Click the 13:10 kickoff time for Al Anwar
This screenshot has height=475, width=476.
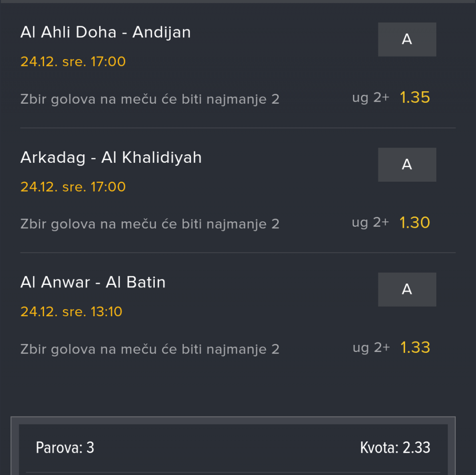tap(107, 312)
